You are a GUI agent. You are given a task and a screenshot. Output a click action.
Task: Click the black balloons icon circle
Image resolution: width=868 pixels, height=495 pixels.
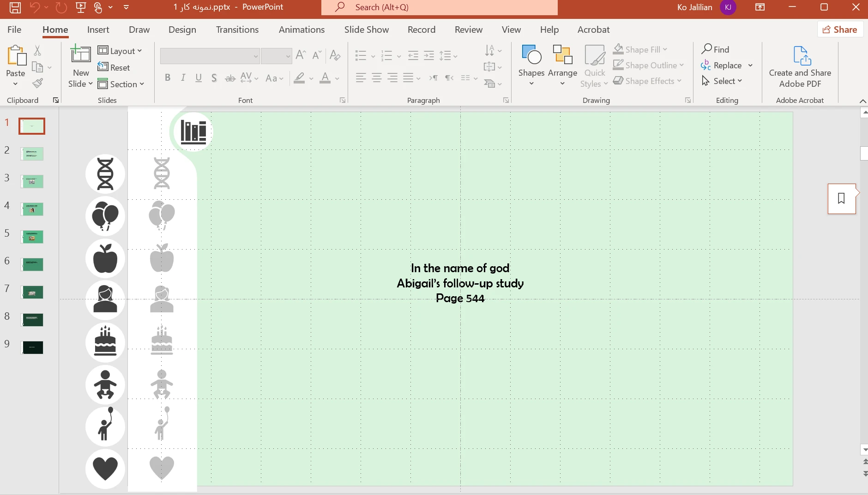pyautogui.click(x=105, y=216)
